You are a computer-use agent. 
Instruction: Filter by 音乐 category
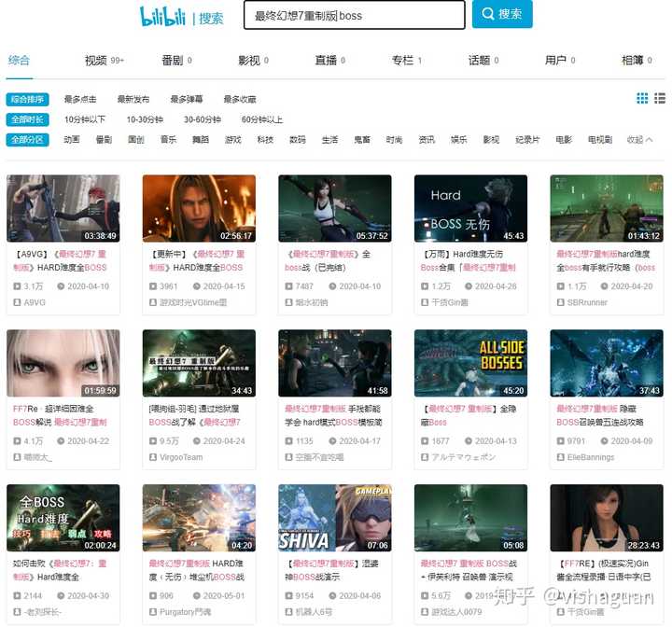(x=168, y=140)
